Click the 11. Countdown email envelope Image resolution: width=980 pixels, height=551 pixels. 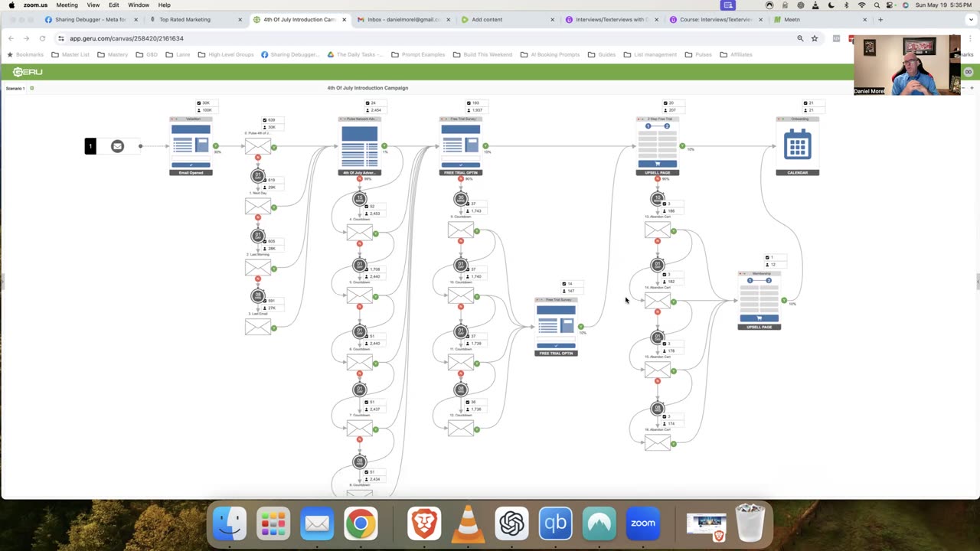(x=460, y=363)
